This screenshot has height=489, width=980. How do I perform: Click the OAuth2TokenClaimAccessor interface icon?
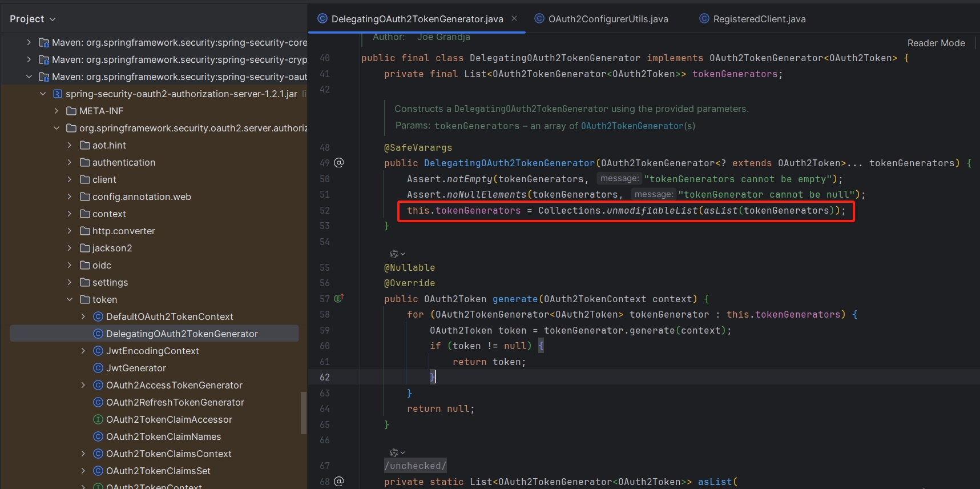pyautogui.click(x=98, y=419)
